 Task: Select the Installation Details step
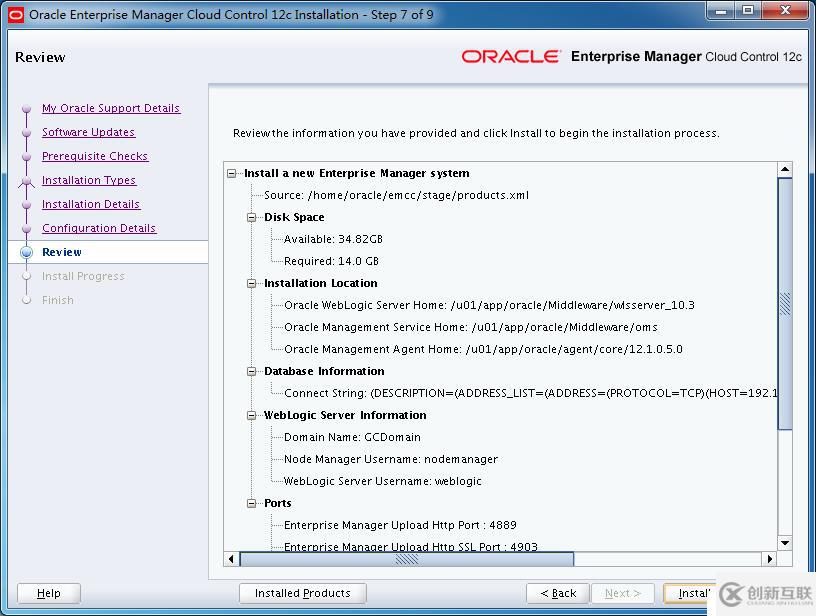91,204
